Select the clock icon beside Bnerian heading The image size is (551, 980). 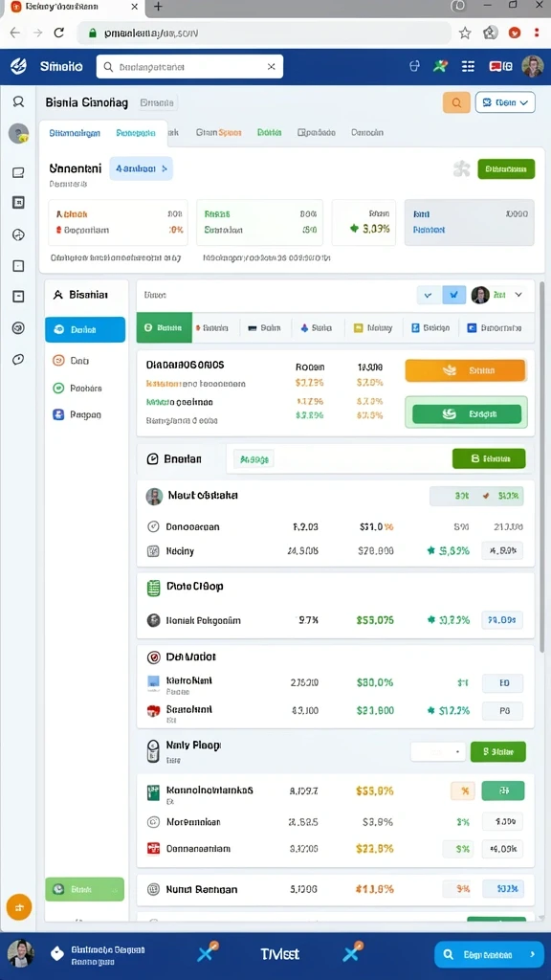[152, 458]
